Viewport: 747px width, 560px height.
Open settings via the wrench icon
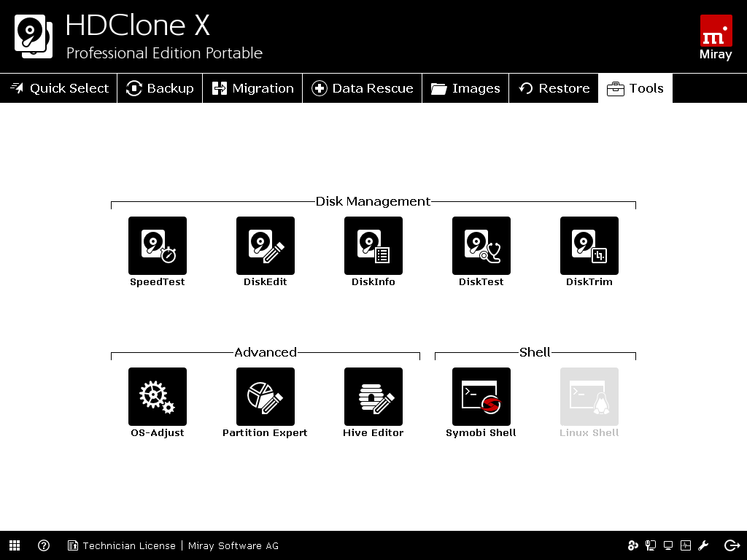[703, 545]
